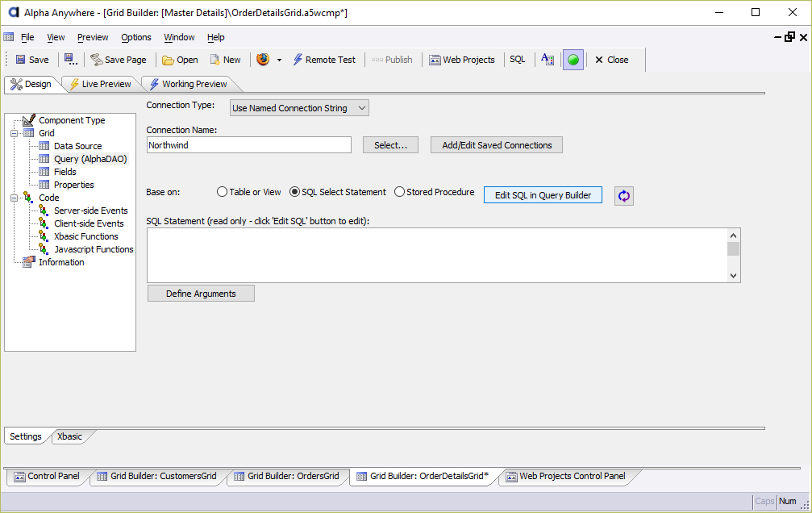
Task: Launch preview with Firefox browser icon
Action: pos(263,59)
